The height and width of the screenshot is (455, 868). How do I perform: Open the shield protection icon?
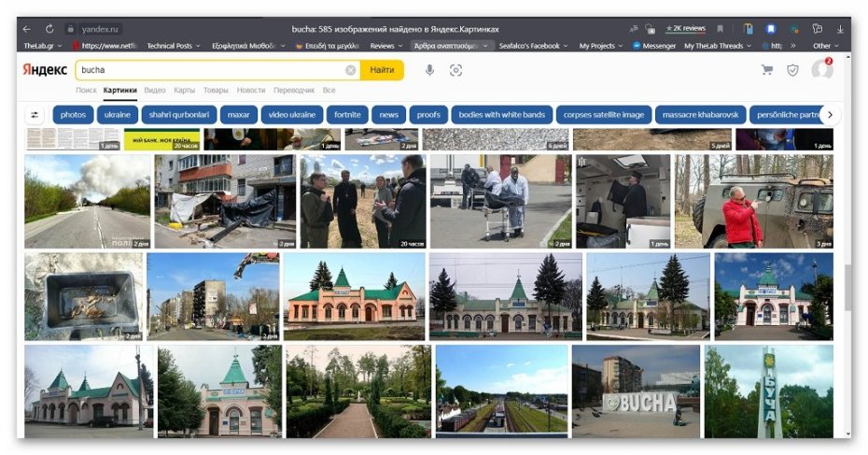[792, 70]
